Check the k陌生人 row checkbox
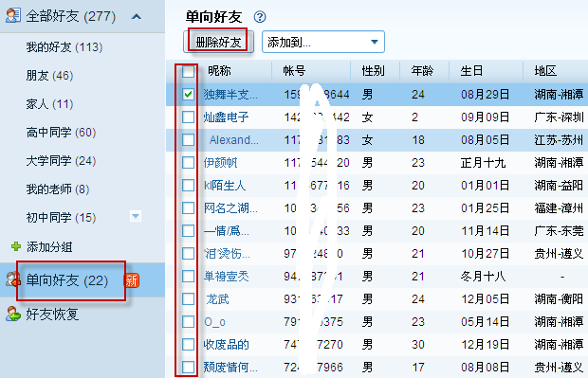 point(188,185)
